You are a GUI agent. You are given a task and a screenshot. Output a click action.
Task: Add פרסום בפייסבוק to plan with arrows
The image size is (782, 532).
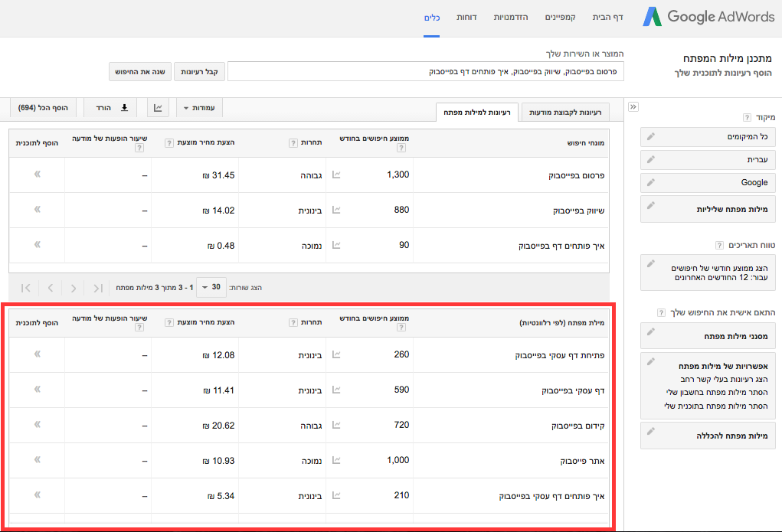tap(38, 174)
